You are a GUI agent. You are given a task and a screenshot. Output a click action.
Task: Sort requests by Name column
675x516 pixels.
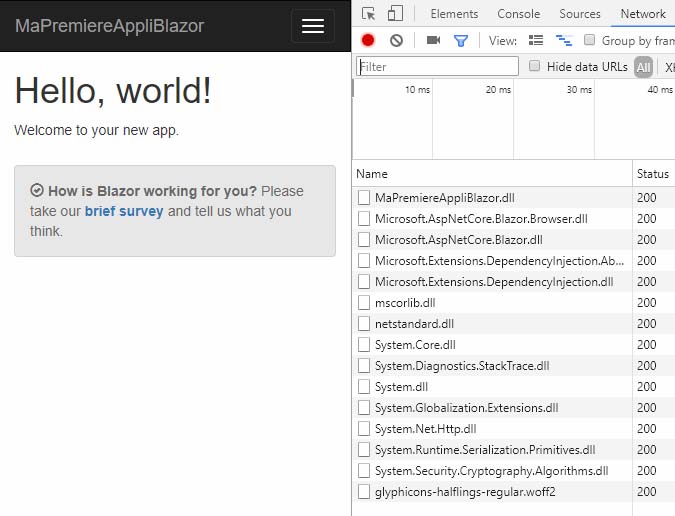pyautogui.click(x=492, y=173)
